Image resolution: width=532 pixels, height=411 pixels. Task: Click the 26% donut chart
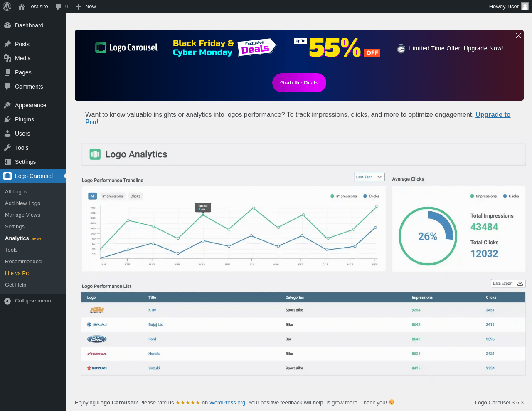[x=428, y=236]
